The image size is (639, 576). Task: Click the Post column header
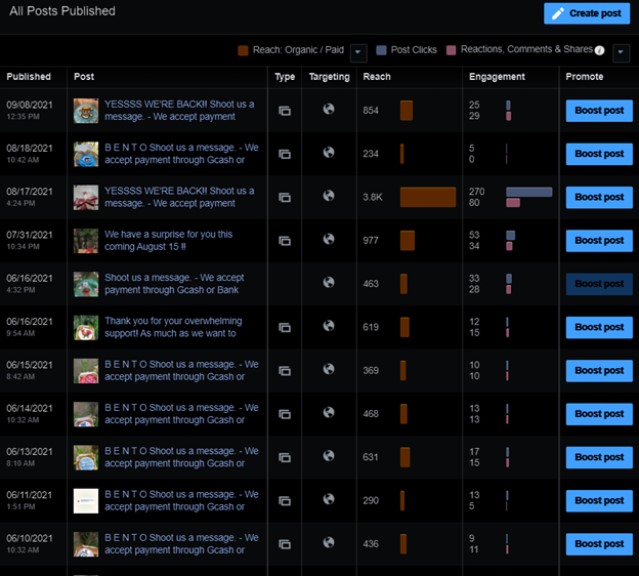coord(84,77)
